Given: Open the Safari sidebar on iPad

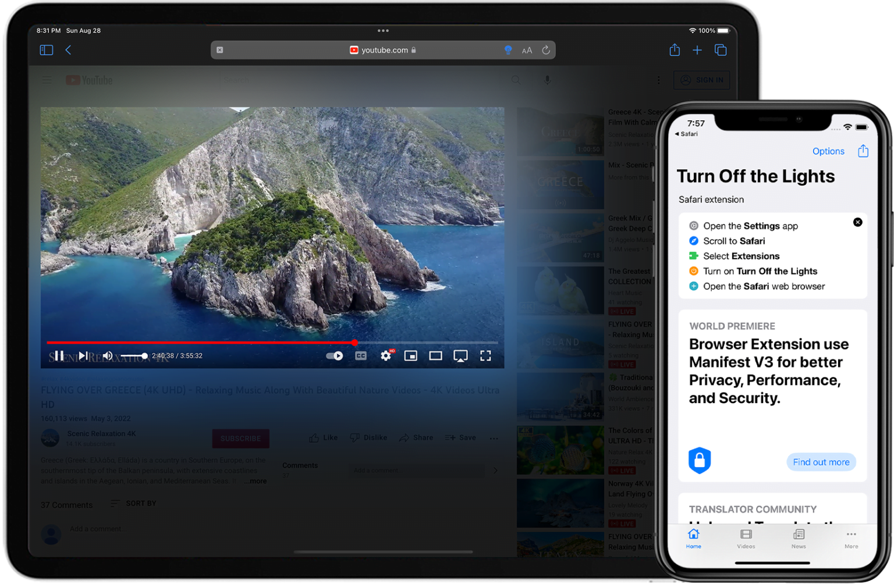Looking at the screenshot, I should (x=46, y=50).
